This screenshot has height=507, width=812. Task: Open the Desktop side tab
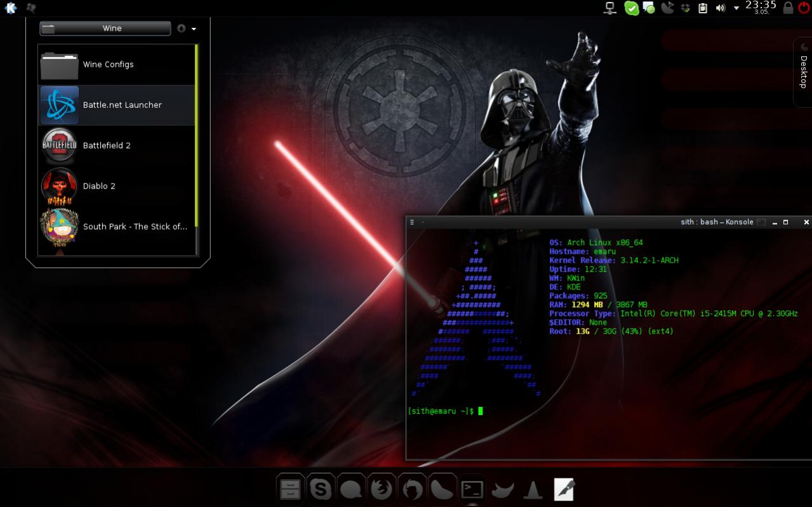pos(803,72)
